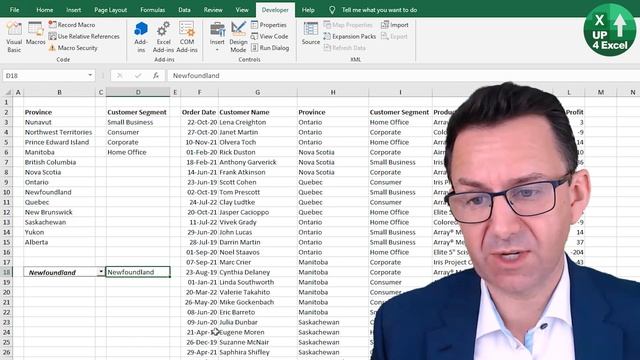Select row 18 header
640x360 pixels.
coord(7,272)
